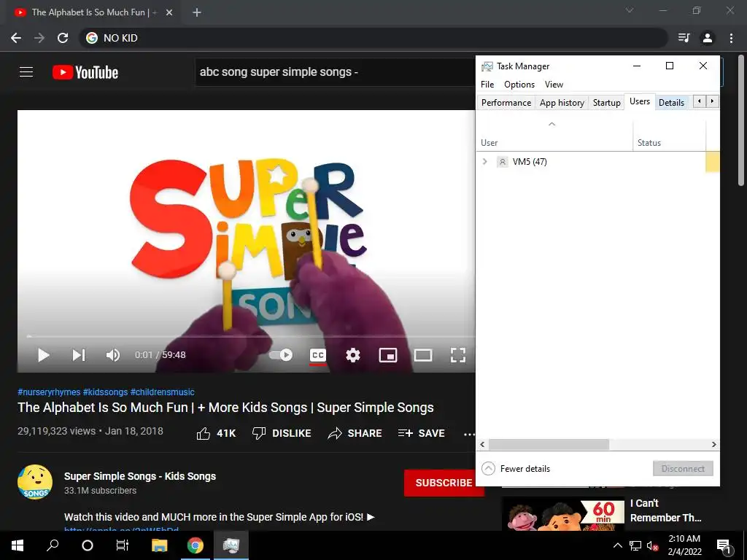Click horizontal scrollbar right arrow
Viewport: 747px width, 560px height.
[x=713, y=444]
